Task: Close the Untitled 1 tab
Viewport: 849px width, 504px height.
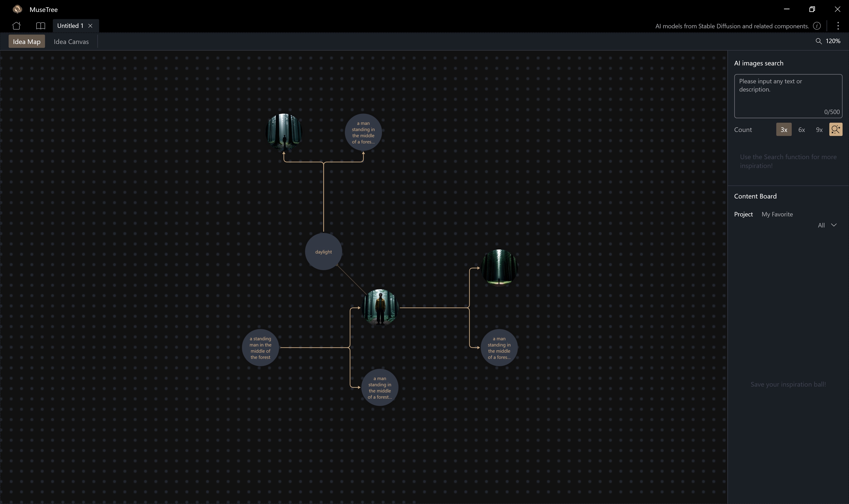Action: point(90,26)
